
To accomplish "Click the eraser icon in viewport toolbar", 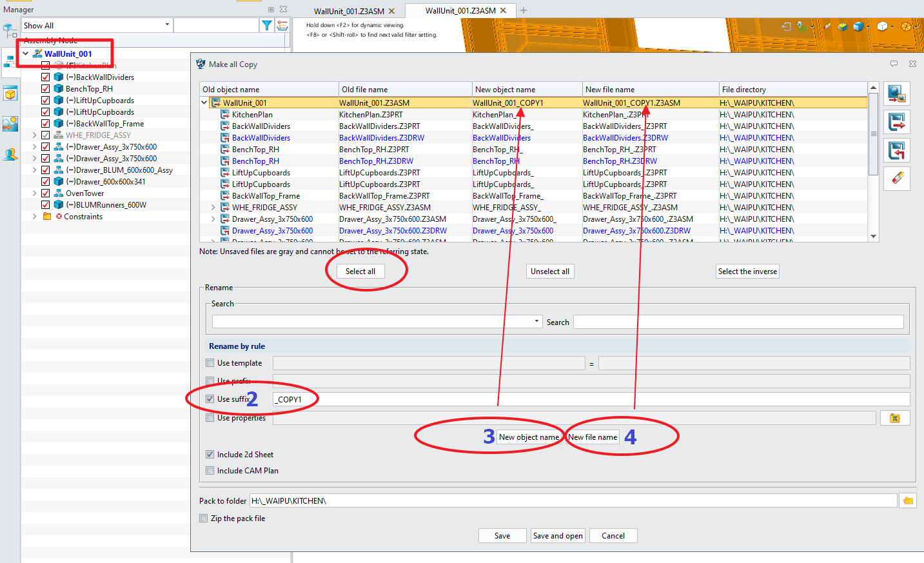I will pos(827,26).
